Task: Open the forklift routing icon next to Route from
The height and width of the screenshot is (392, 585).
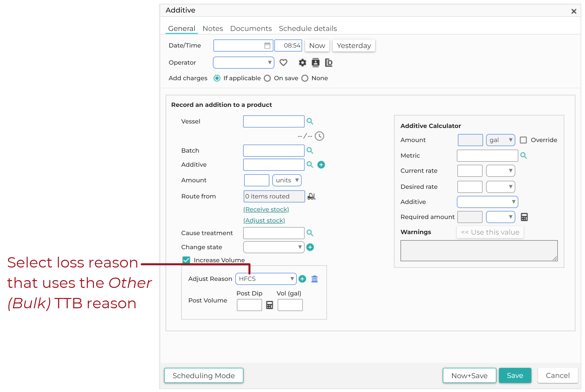Action: pos(311,196)
